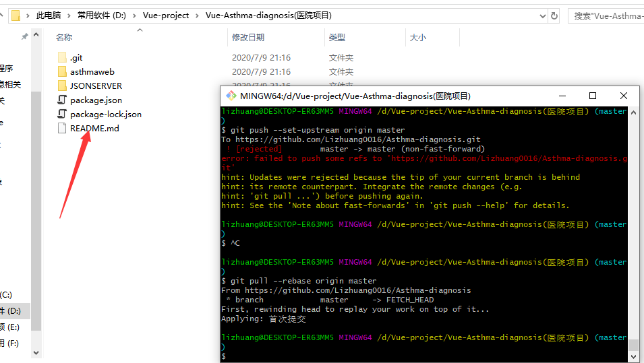This screenshot has width=644, height=363.
Task: Click the red '! [rejected]' text in terminal
Action: pos(254,149)
